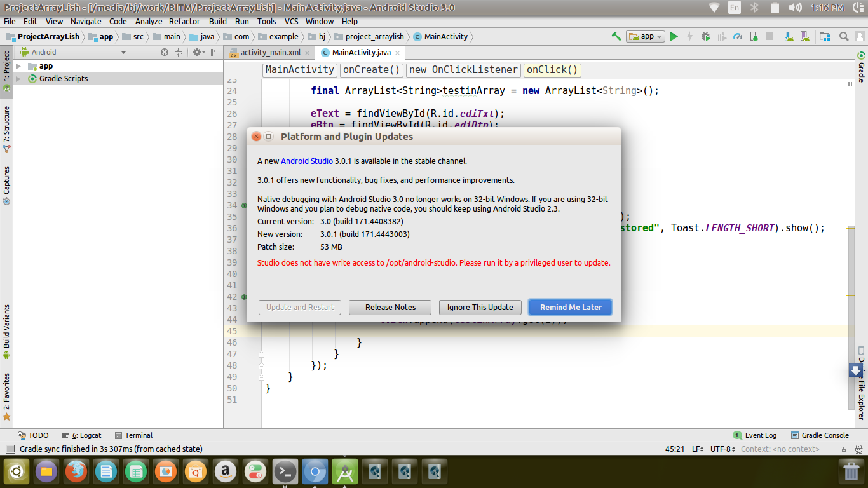Click Ignore This Update button
The image size is (868, 488).
pos(480,307)
